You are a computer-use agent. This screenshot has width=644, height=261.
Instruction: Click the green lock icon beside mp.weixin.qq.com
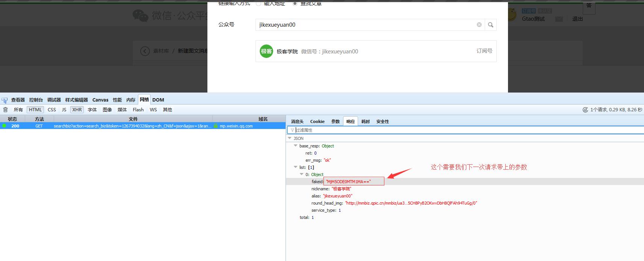click(x=216, y=126)
